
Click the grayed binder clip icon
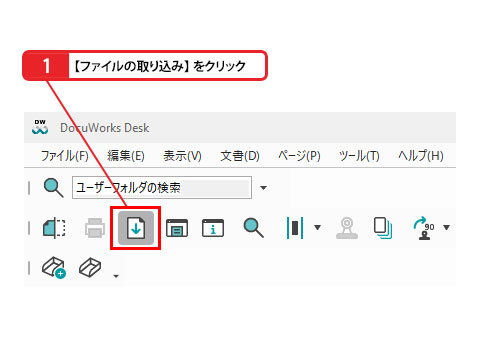tap(347, 228)
